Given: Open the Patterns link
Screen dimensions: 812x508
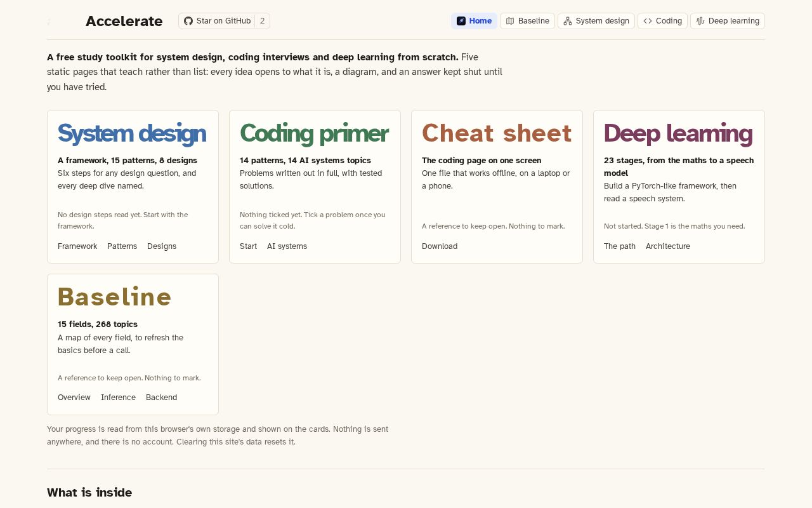Looking at the screenshot, I should tap(122, 246).
